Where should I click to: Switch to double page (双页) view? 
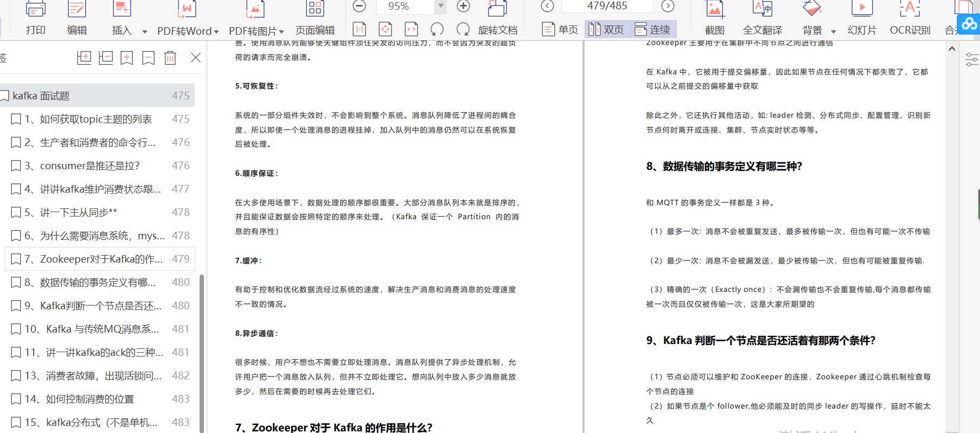[x=607, y=29]
